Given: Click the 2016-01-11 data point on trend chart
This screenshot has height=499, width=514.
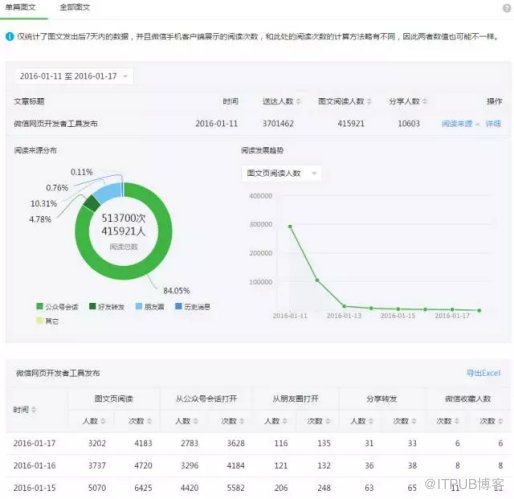Looking at the screenshot, I should pyautogui.click(x=290, y=227).
